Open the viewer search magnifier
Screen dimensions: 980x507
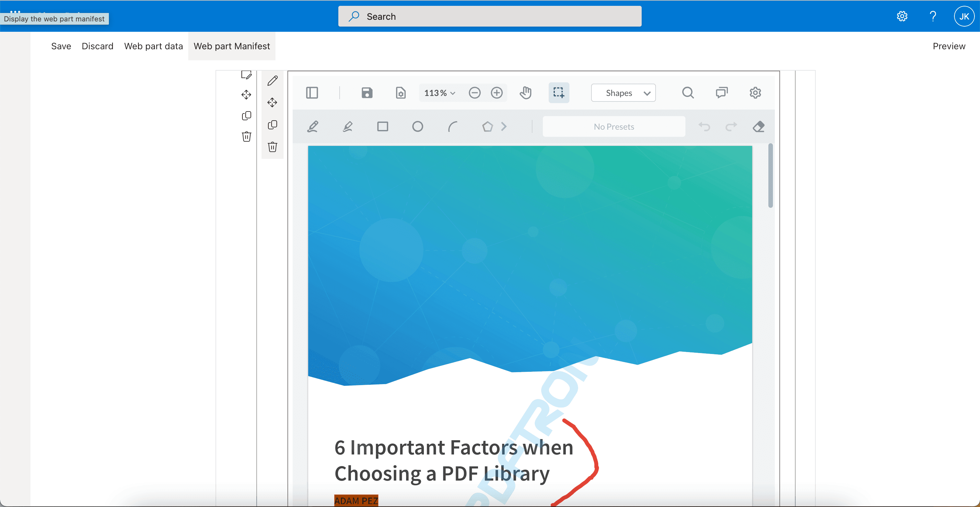[x=687, y=92]
